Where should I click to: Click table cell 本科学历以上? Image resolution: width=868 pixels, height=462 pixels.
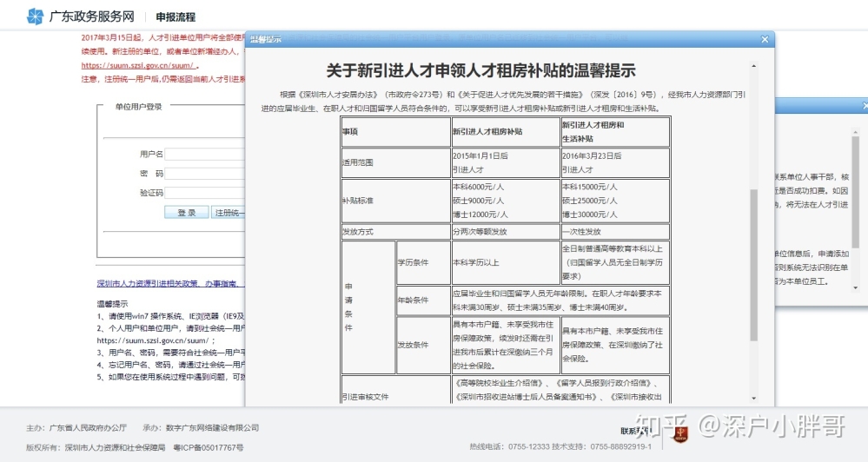pos(506,262)
